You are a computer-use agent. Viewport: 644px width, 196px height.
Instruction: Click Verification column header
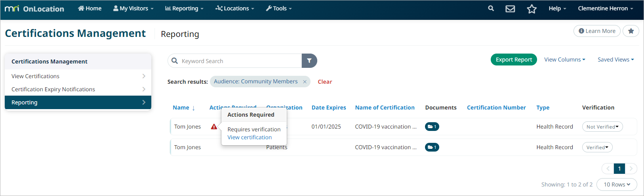598,108
